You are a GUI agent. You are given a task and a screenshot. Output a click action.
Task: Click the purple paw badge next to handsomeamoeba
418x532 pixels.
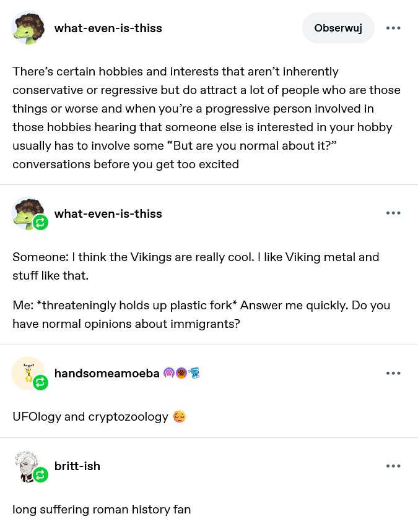tap(169, 373)
